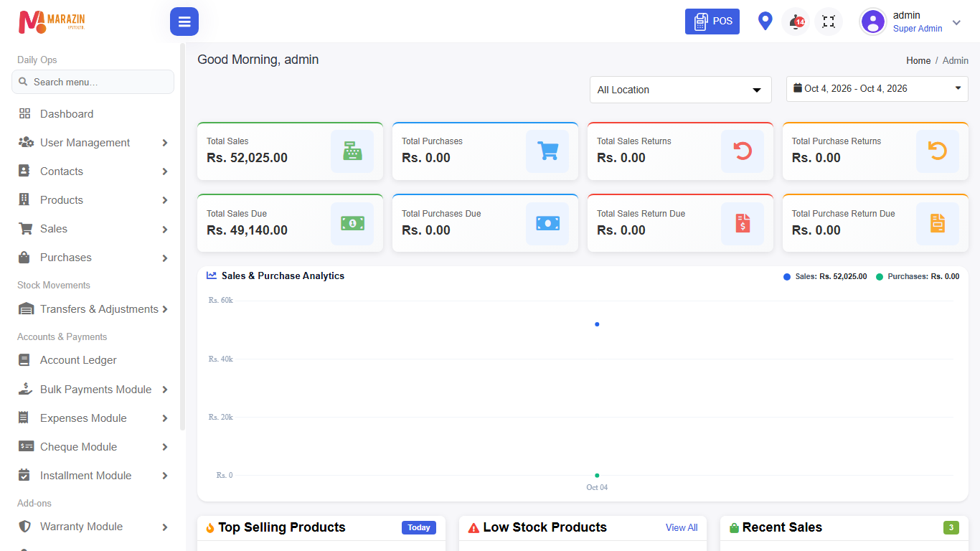This screenshot has height=551, width=980.
Task: Click the Total Purchase Return Due document icon
Action: (938, 224)
